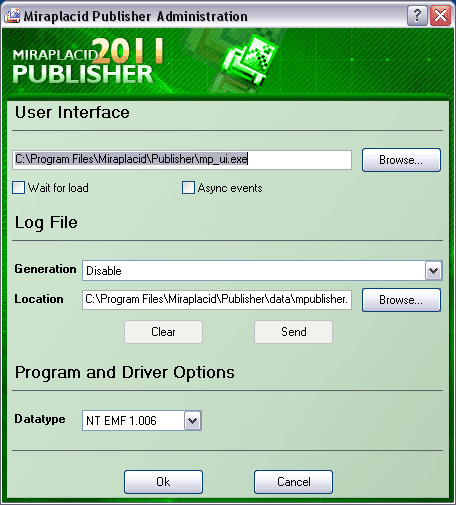Click the Generation dropdown arrow
Image resolution: width=456 pixels, height=505 pixels.
click(433, 271)
